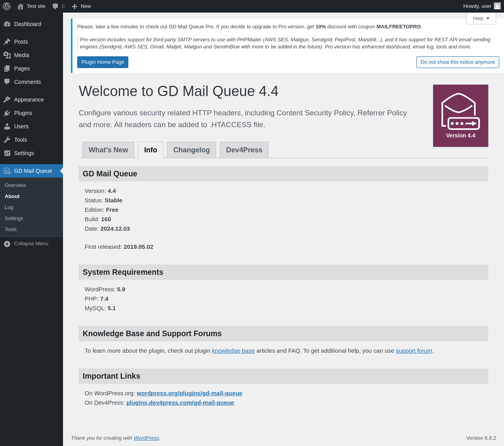This screenshot has height=446, width=504.
Task: Click the Media icon in sidebar
Action: point(7,55)
